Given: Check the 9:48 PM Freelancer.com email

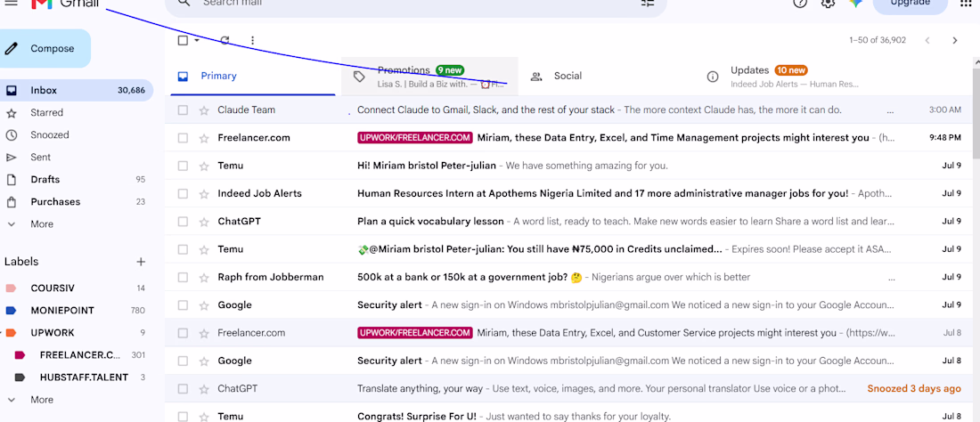Looking at the screenshot, I should tap(183, 138).
